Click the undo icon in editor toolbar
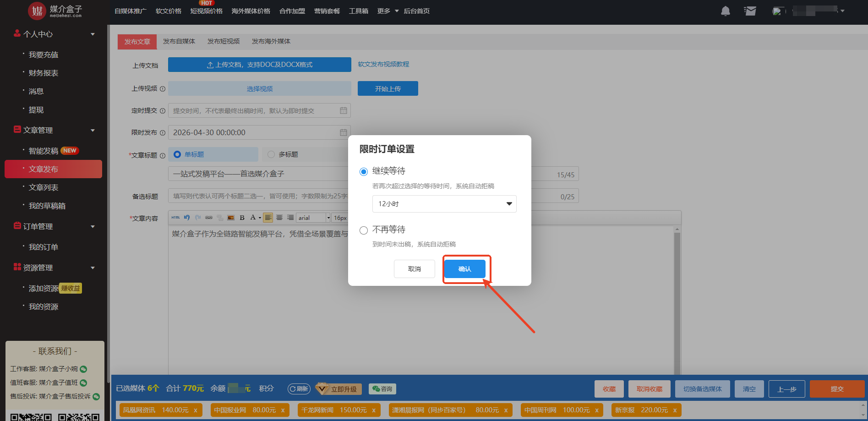 point(187,218)
